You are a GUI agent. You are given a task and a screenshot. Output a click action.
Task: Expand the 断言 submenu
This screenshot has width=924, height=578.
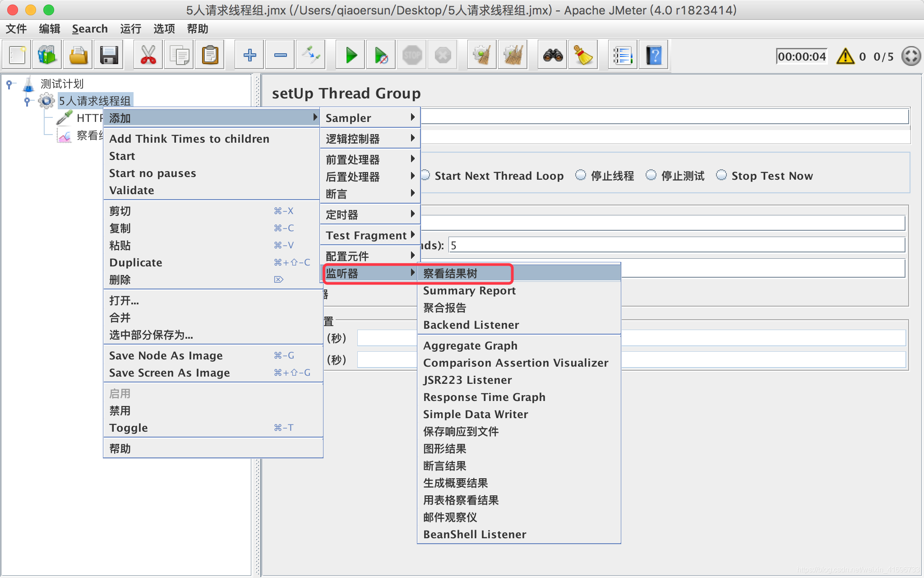click(x=370, y=194)
